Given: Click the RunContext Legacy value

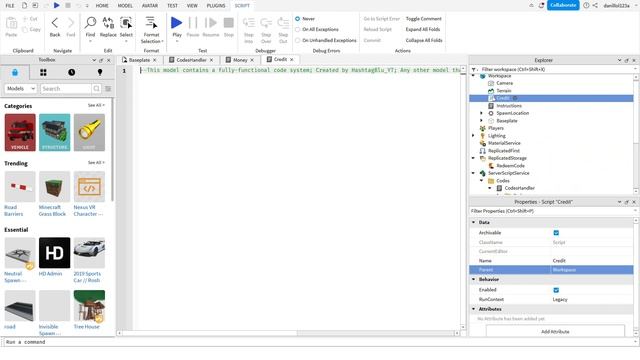Looking at the screenshot, I should 560,300.
